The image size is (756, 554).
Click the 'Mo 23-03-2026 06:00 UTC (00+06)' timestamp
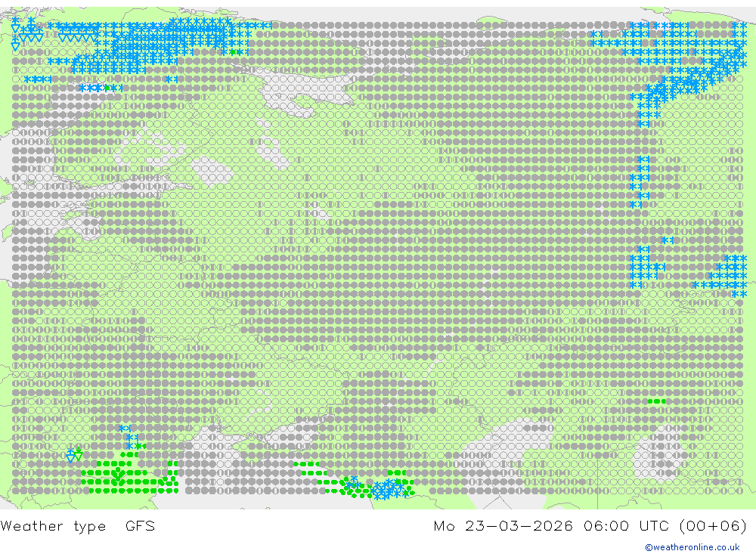tap(590, 525)
